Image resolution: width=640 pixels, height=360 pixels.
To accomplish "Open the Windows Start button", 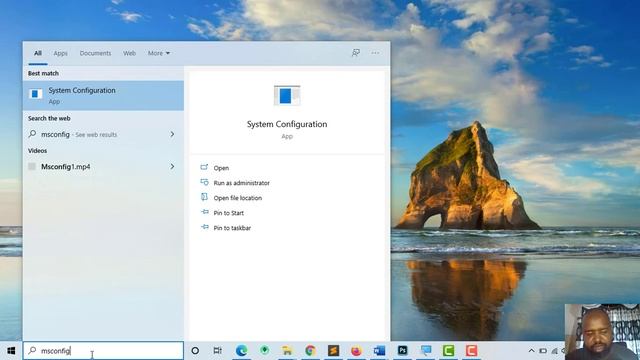I will click(11, 351).
